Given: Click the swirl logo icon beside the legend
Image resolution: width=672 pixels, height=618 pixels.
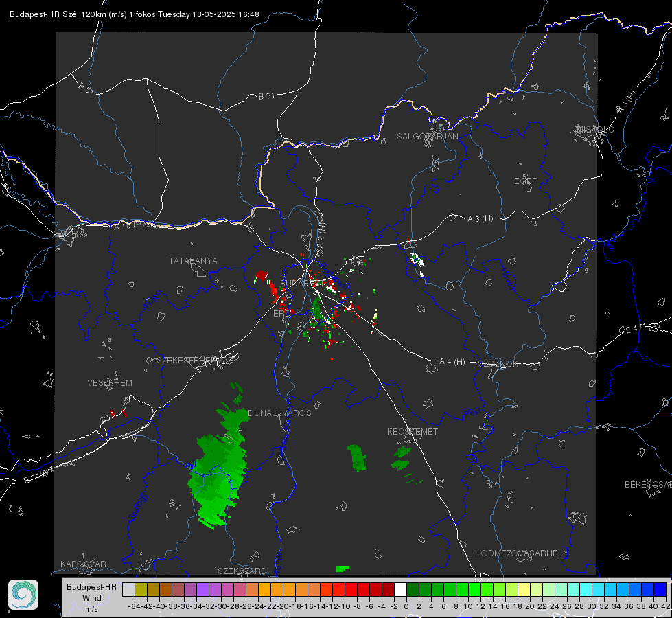Looking at the screenshot, I should pyautogui.click(x=23, y=595).
